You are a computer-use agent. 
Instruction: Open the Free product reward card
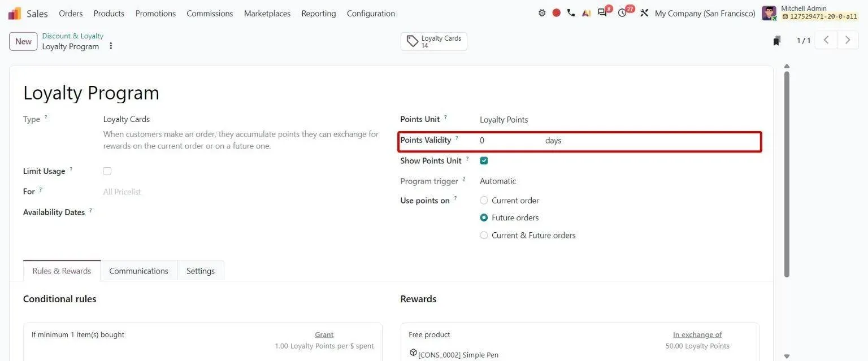580,342
